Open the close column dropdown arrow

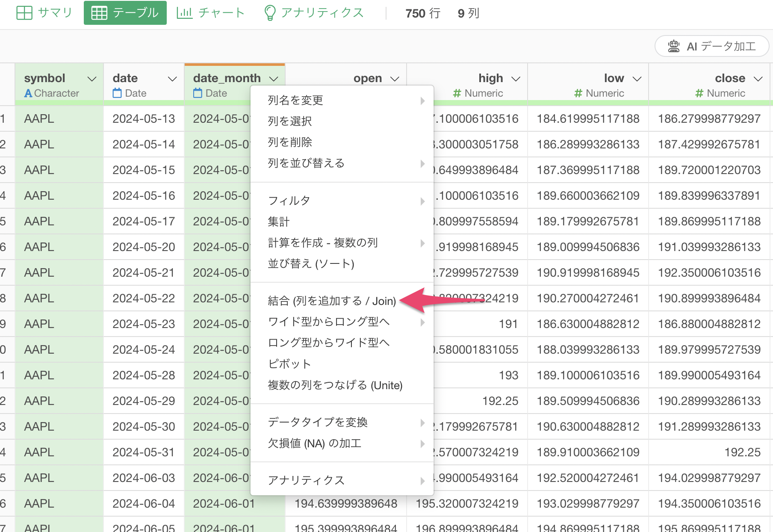click(758, 79)
